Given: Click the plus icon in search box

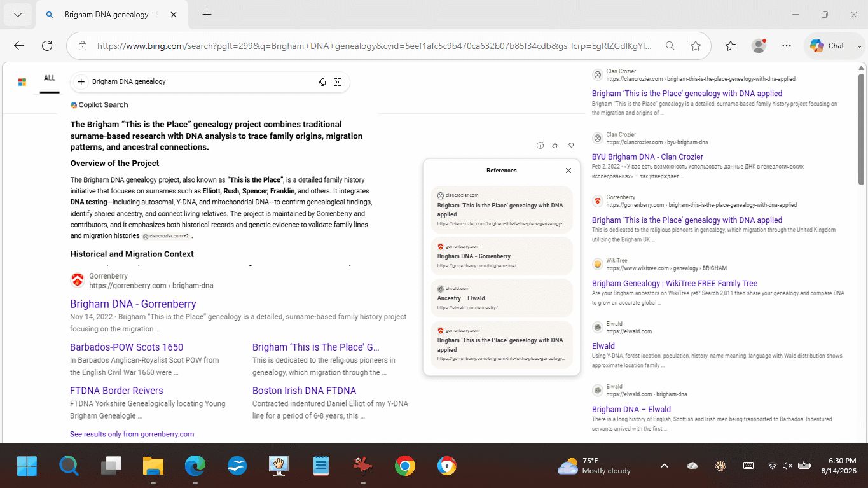Looking at the screenshot, I should click(81, 82).
